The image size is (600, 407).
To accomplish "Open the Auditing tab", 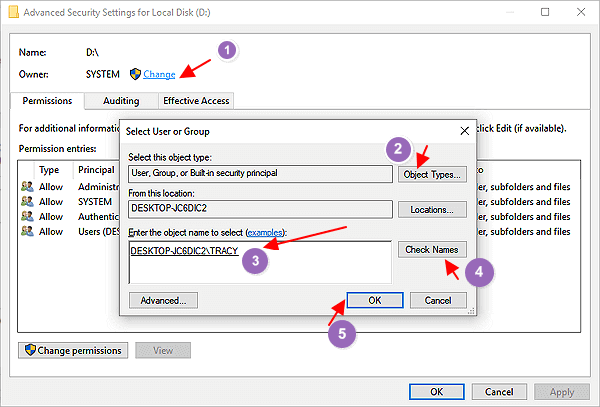I will pos(121,101).
